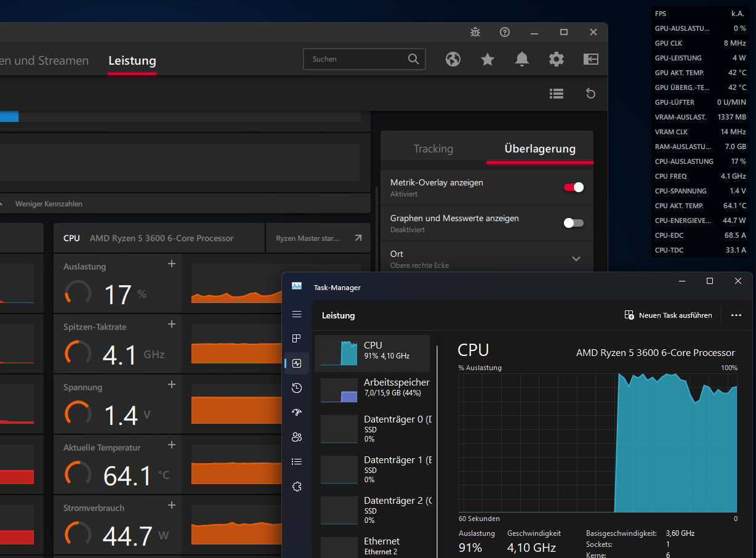Add Spitzen-Taktrate metric with plus icon
This screenshot has height=558, width=756.
point(172,324)
